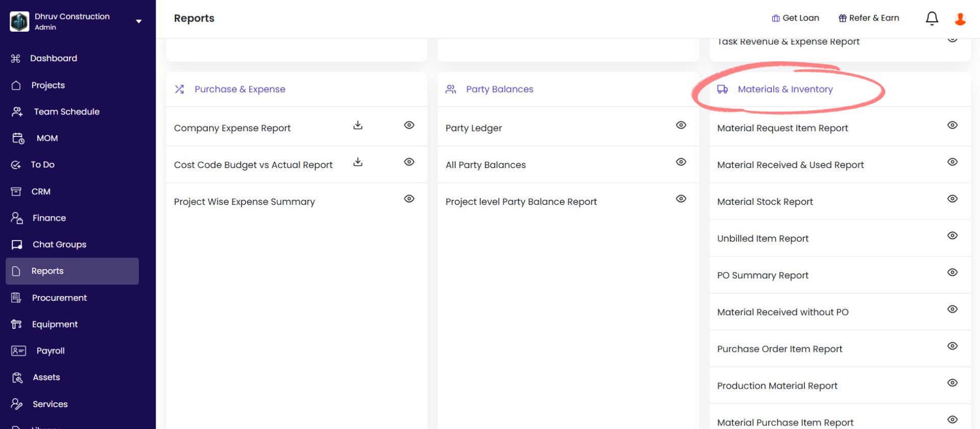Click the Equipment crane icon
Viewport: 980px width, 429px height.
pyautogui.click(x=16, y=324)
